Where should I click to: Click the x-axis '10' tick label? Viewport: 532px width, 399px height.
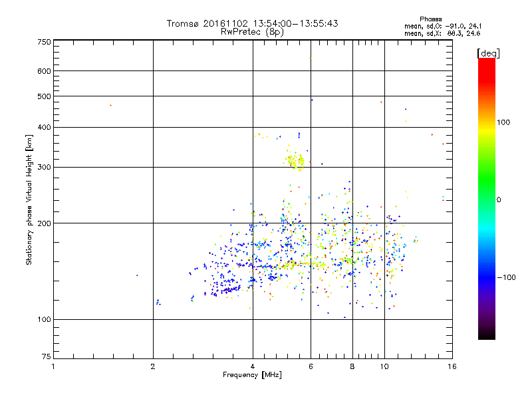pyautogui.click(x=384, y=366)
